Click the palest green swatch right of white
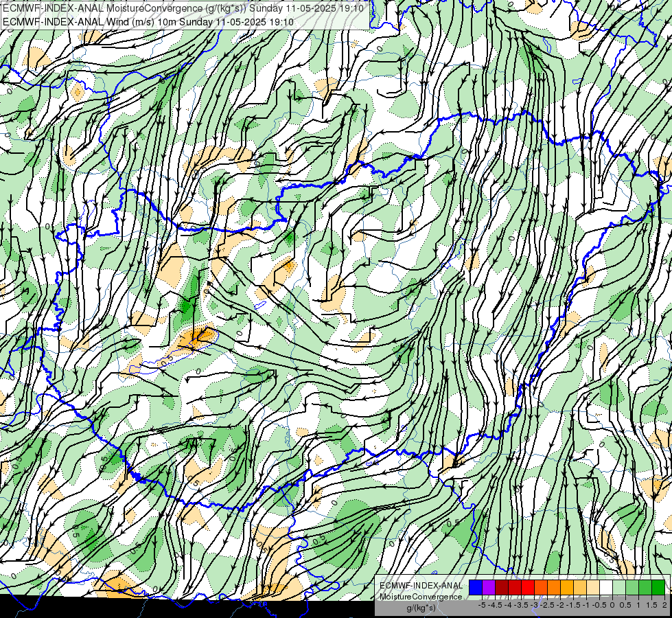 (619, 587)
